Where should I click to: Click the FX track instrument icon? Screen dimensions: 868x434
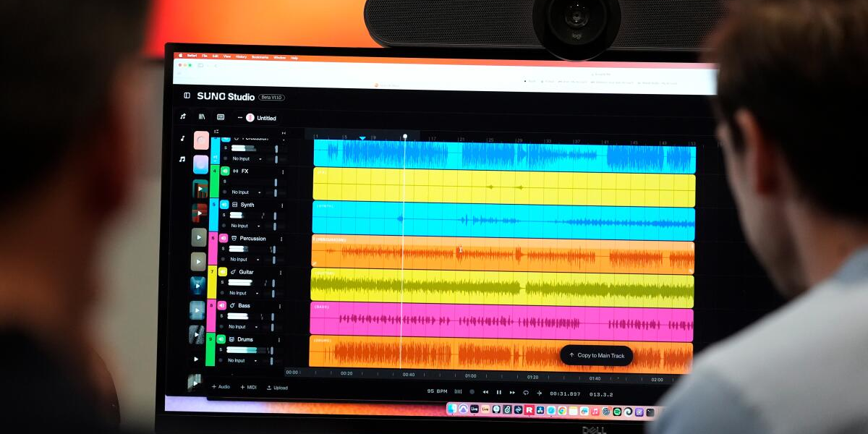(x=235, y=171)
